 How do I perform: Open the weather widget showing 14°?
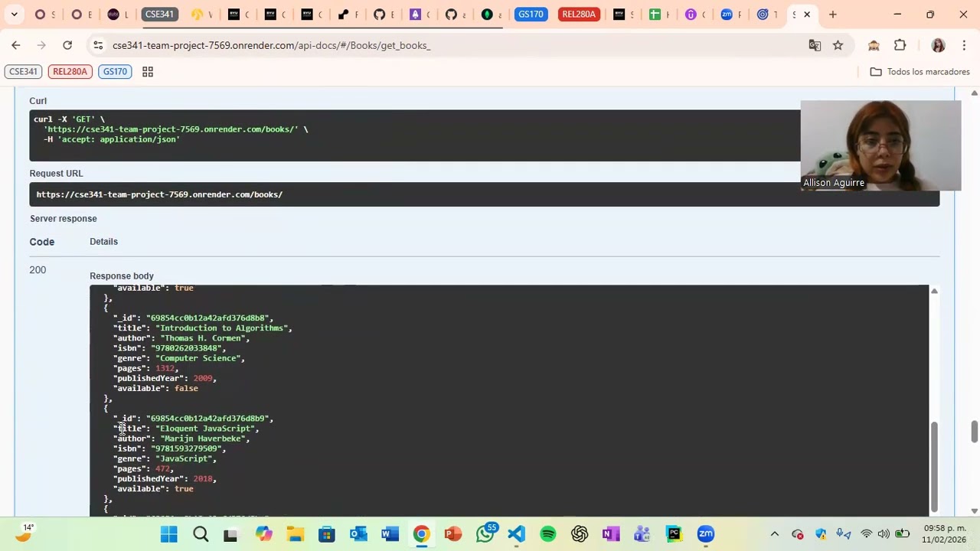click(23, 533)
